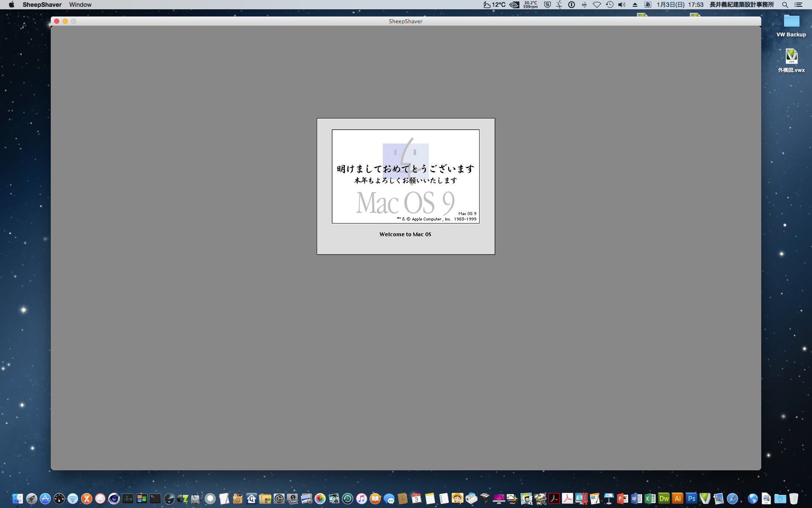Viewport: 812px width, 508px height.
Task: Launch Microsoft Excel from the Dock
Action: pyautogui.click(x=650, y=499)
